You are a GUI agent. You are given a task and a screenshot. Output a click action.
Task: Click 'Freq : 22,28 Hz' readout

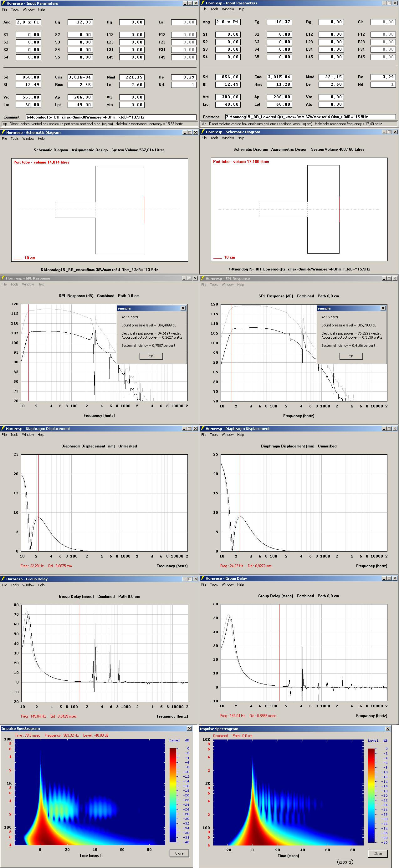point(32,566)
